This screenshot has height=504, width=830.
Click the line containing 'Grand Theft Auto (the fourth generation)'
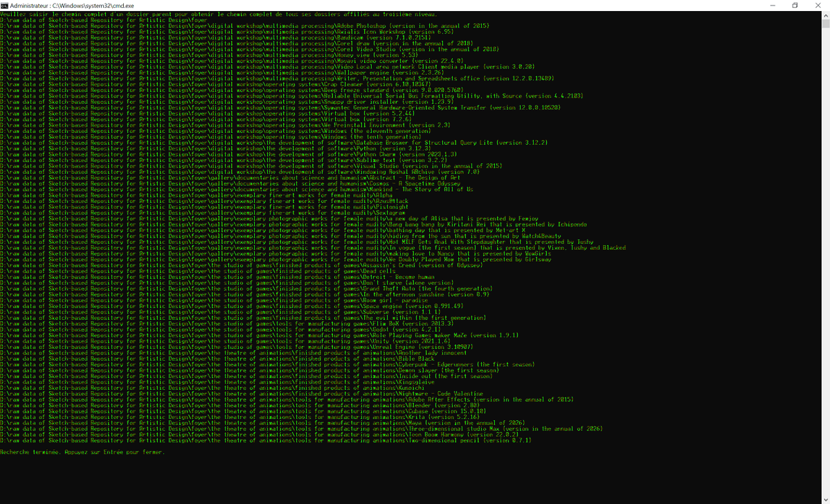(246, 289)
